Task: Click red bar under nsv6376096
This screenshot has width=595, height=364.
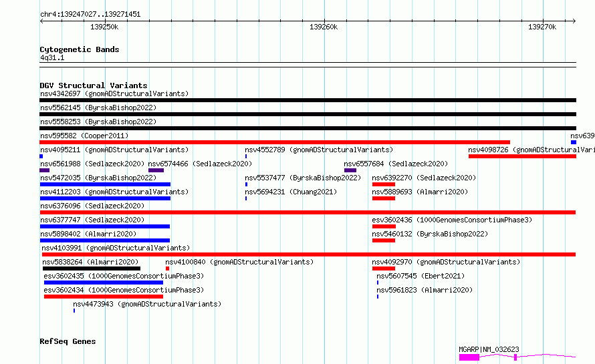Action: click(308, 212)
